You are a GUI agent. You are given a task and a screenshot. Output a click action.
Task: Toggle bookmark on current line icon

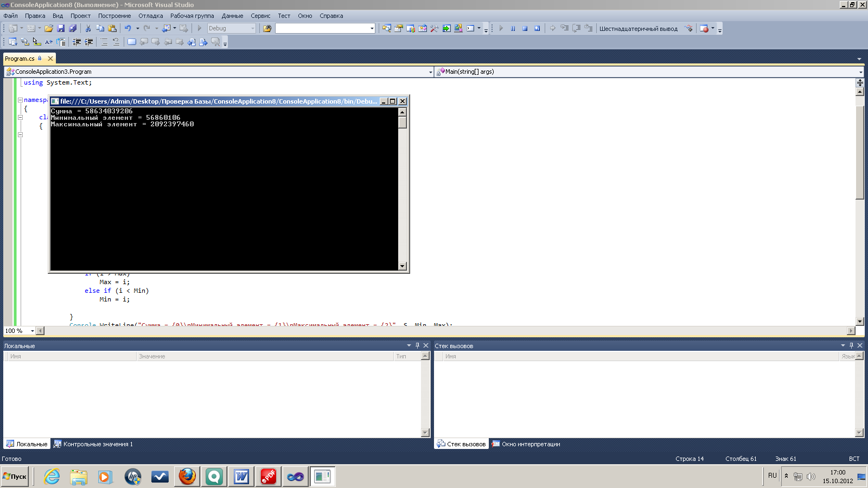(132, 42)
